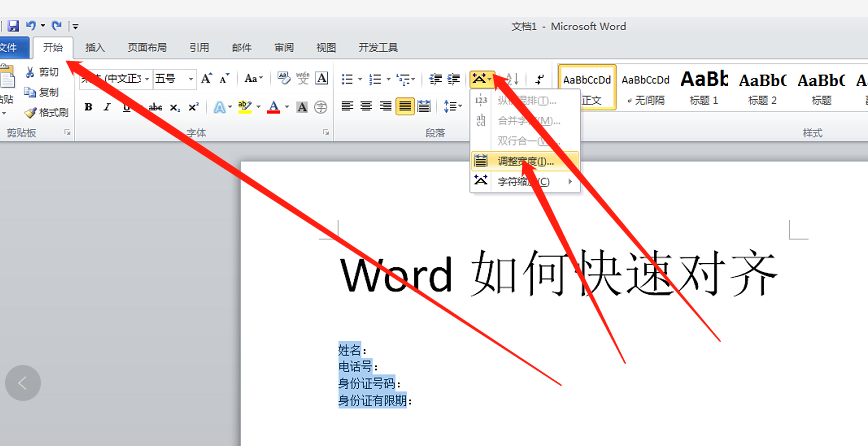
Task: Save the document from quick access toolbar
Action: point(13,26)
